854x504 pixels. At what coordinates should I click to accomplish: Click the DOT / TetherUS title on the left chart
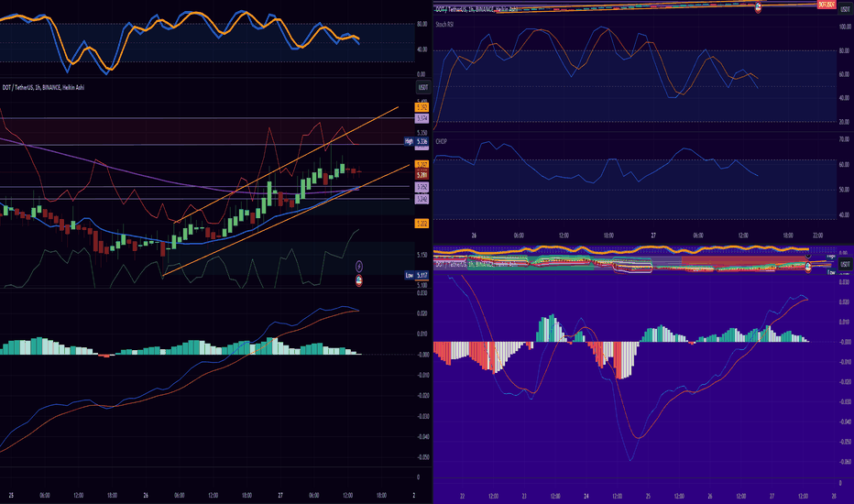(44, 87)
